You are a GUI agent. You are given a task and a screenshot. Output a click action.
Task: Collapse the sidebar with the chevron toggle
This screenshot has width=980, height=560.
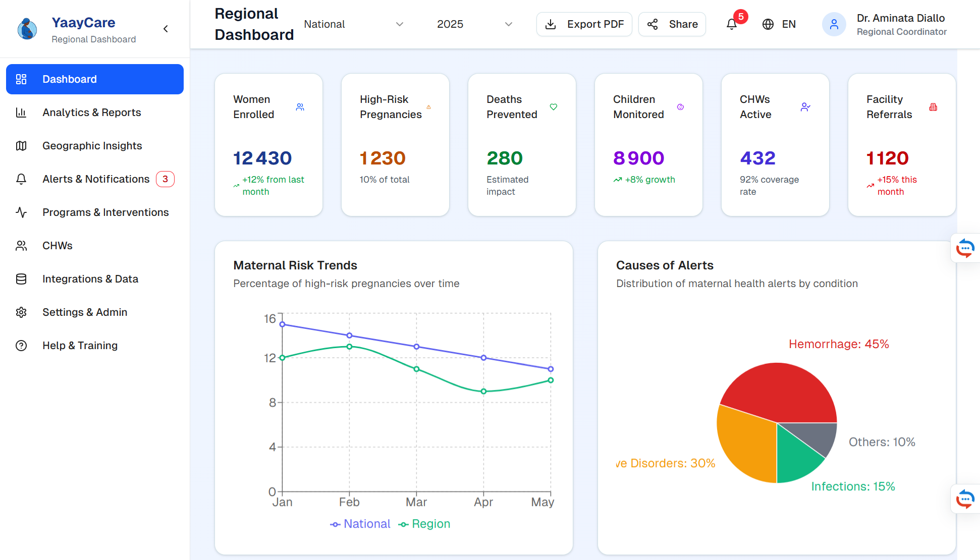pos(166,29)
